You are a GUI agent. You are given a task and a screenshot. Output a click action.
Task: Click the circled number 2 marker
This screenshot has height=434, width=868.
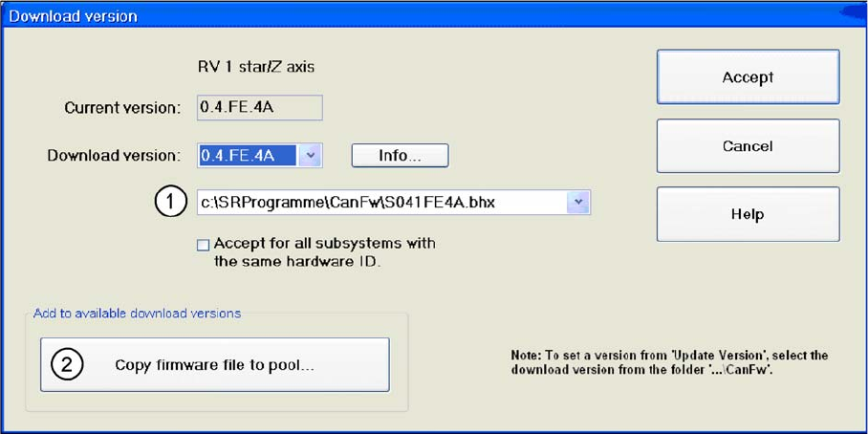66,365
